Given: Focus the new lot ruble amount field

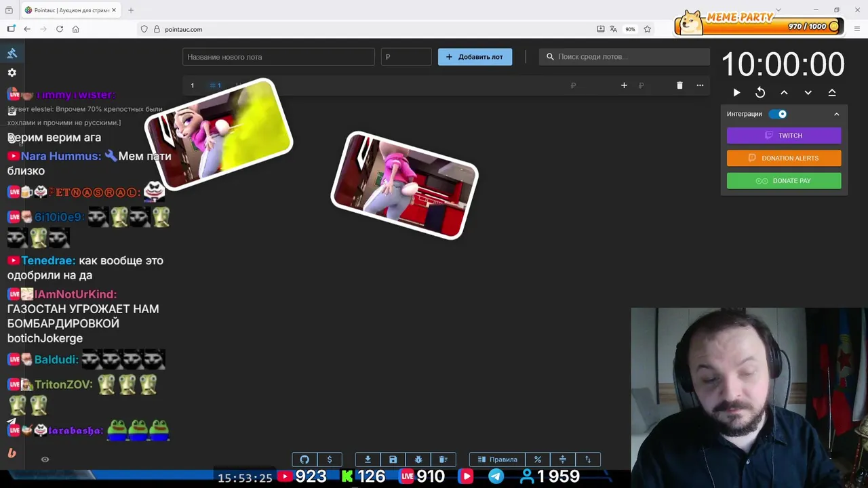Looking at the screenshot, I should [x=406, y=57].
